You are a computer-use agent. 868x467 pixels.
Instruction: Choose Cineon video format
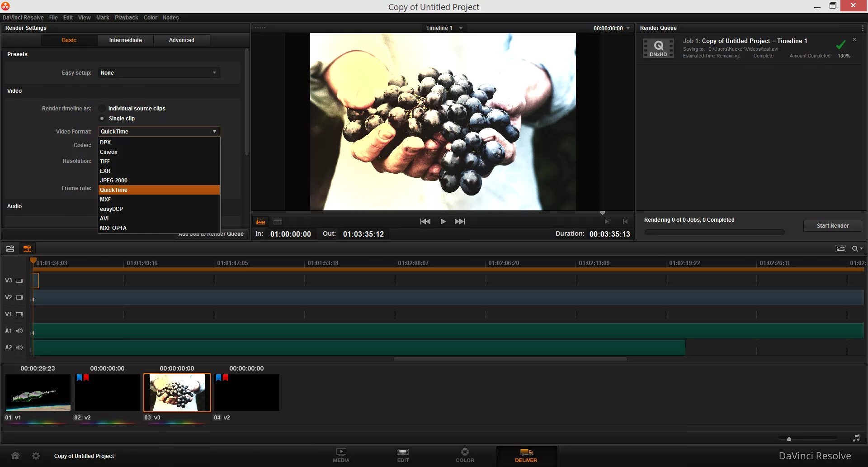(159, 152)
